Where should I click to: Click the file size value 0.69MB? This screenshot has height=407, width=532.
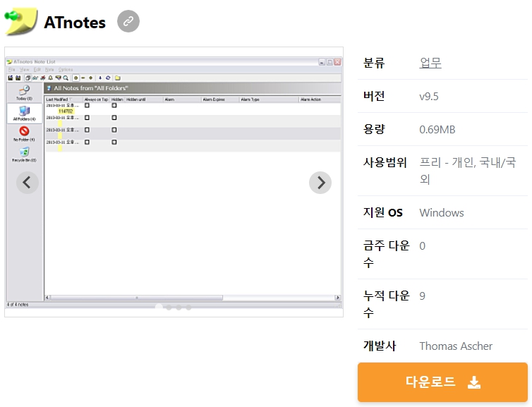tap(437, 130)
